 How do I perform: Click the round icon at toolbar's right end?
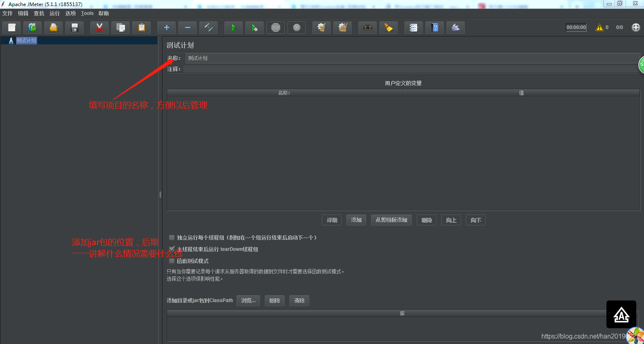coord(636,27)
